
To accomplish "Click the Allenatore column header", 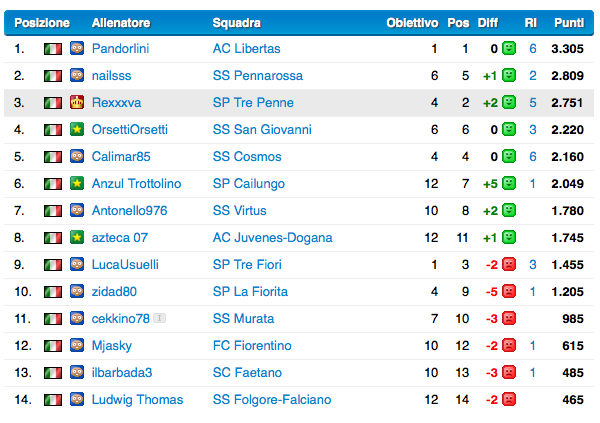I will [121, 23].
